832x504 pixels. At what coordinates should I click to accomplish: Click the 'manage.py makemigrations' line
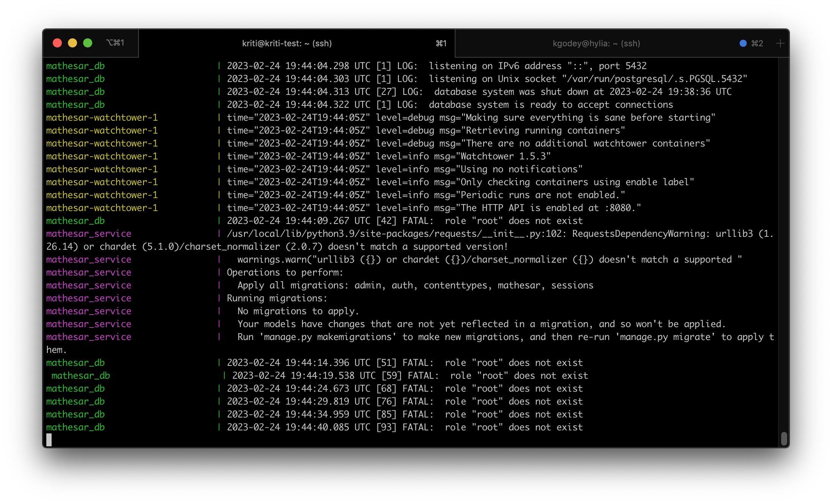click(x=410, y=343)
